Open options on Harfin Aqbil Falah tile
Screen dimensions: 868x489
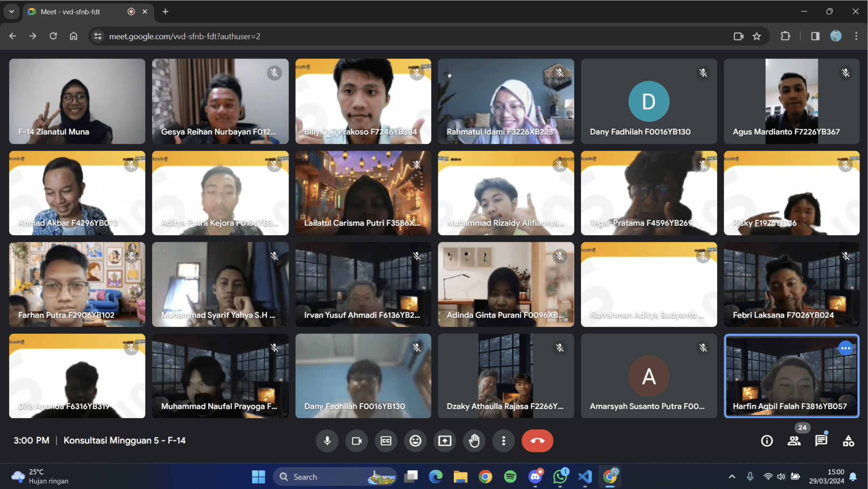pos(845,348)
